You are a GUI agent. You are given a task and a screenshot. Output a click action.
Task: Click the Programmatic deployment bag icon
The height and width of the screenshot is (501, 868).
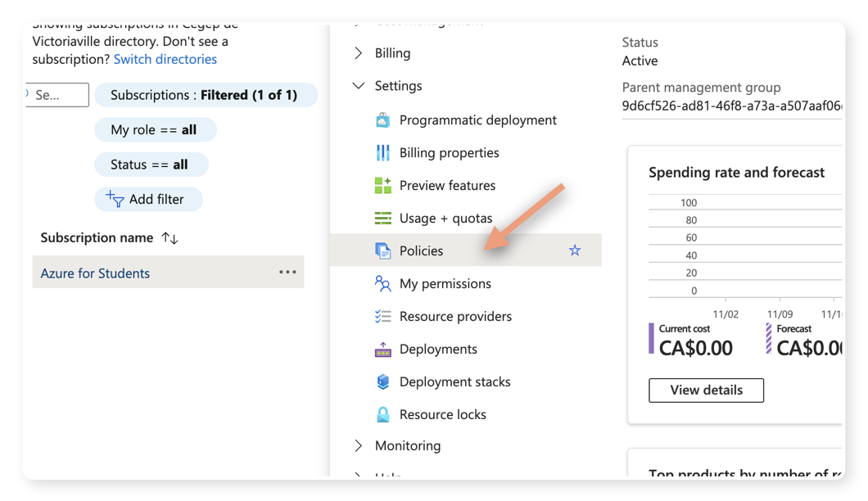point(382,120)
